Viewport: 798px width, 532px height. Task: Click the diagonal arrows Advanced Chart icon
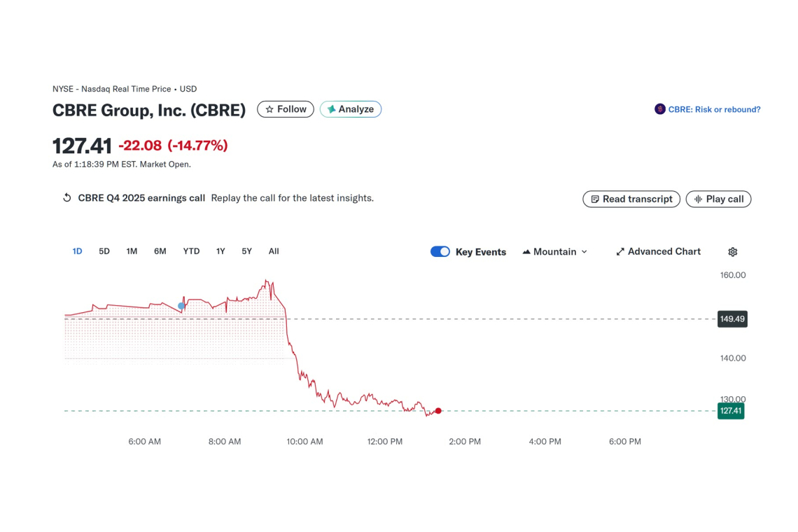tap(619, 251)
